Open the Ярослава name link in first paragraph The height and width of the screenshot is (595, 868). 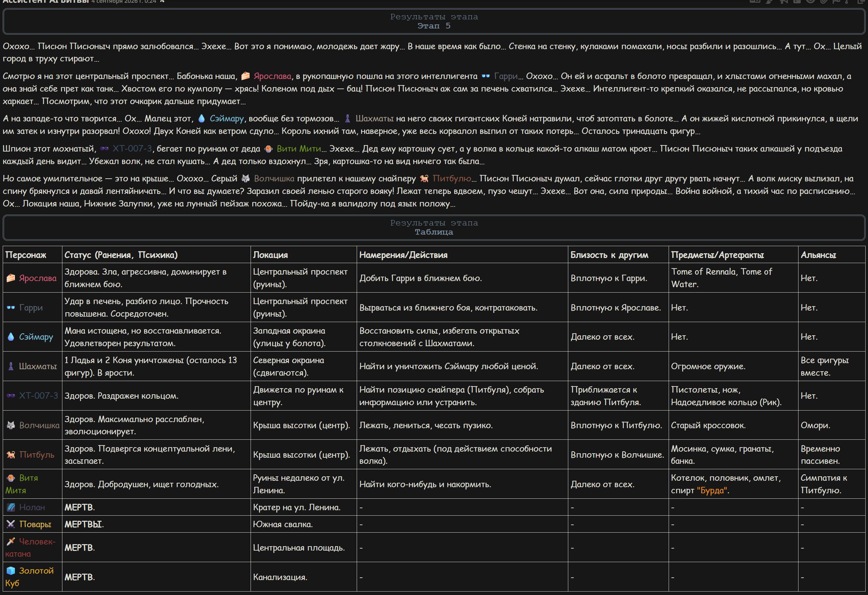coord(272,76)
